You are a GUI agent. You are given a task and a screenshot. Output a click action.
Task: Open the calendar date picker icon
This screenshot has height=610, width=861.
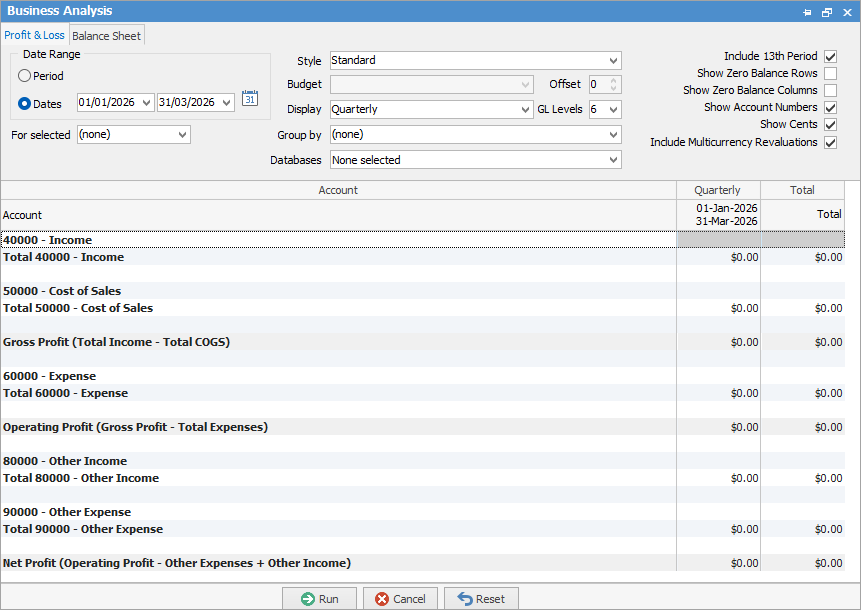pos(250,99)
